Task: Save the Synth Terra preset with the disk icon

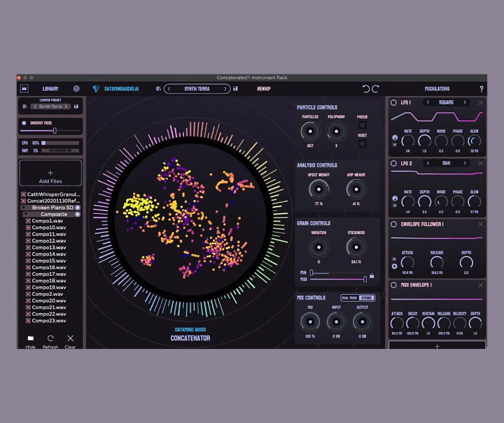Action: tap(235, 89)
